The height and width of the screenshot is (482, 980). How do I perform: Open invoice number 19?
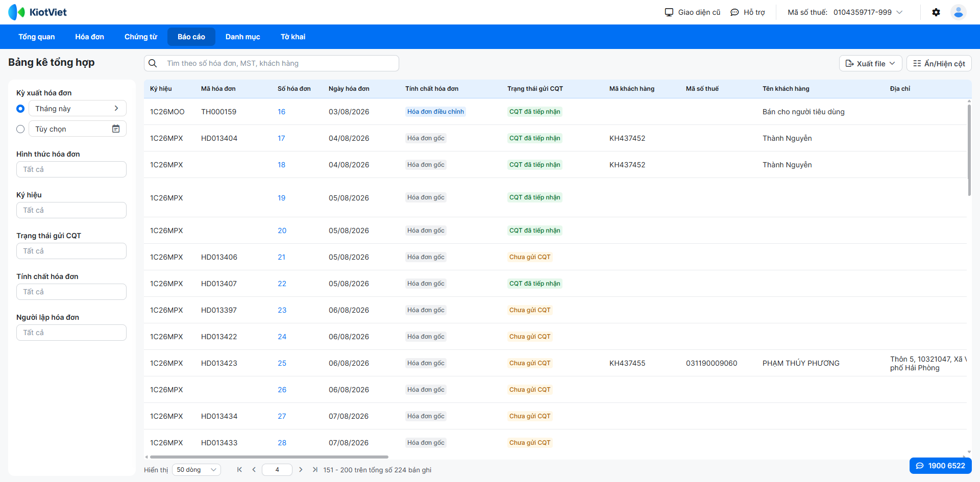[x=281, y=198]
